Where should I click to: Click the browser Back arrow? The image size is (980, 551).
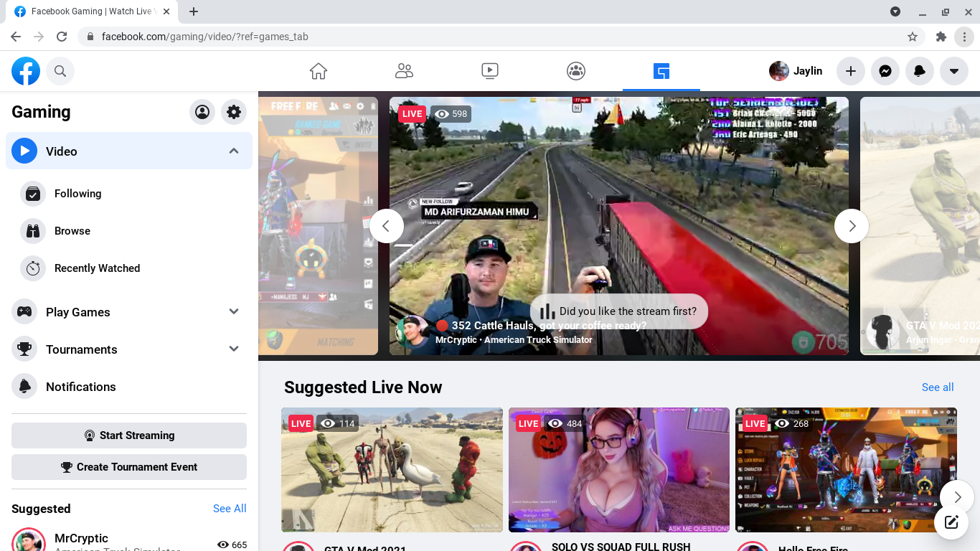click(16, 37)
